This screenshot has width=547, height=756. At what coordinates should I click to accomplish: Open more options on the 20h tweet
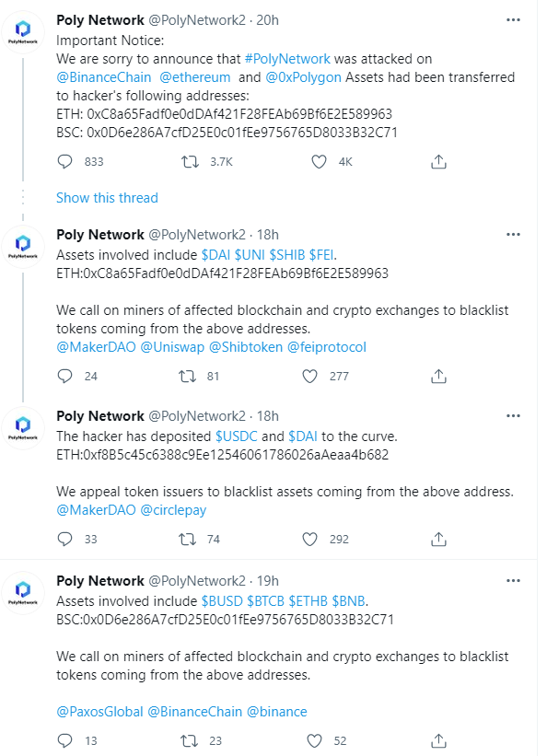click(x=513, y=20)
